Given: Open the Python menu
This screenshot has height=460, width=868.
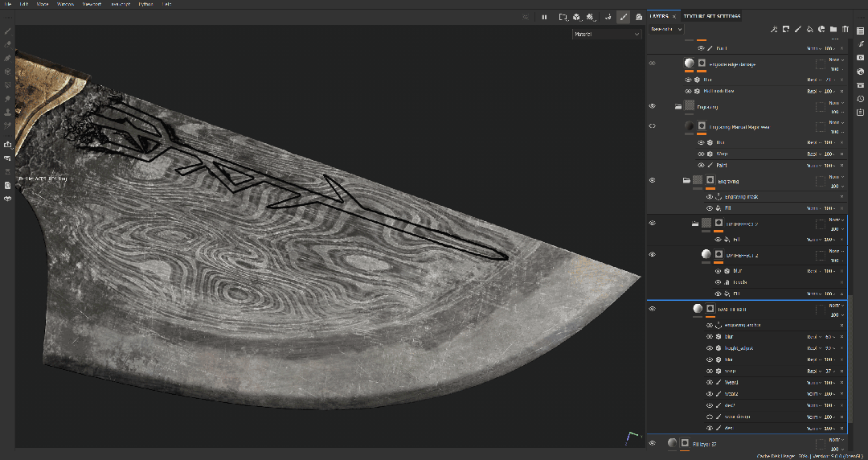Looking at the screenshot, I should click(145, 4).
